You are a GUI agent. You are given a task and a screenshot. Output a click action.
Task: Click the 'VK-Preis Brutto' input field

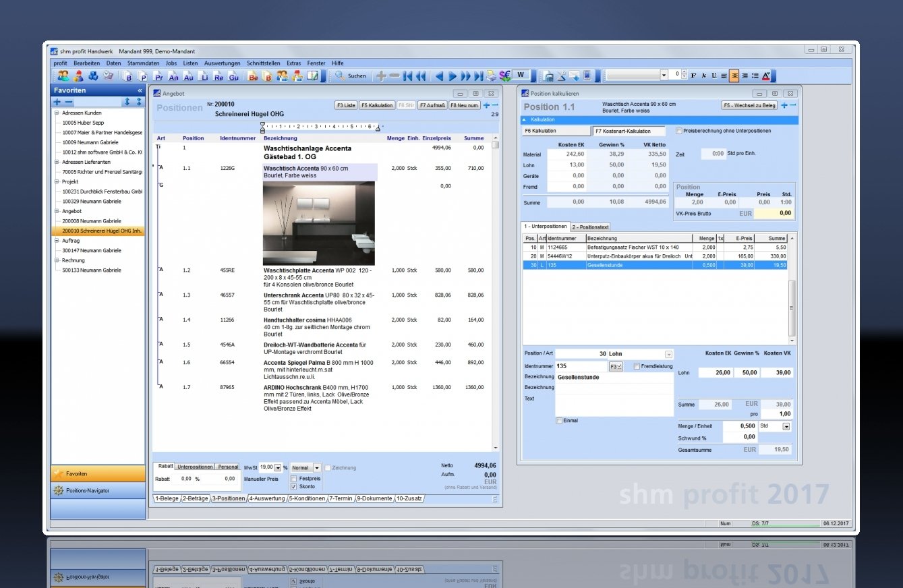click(774, 213)
